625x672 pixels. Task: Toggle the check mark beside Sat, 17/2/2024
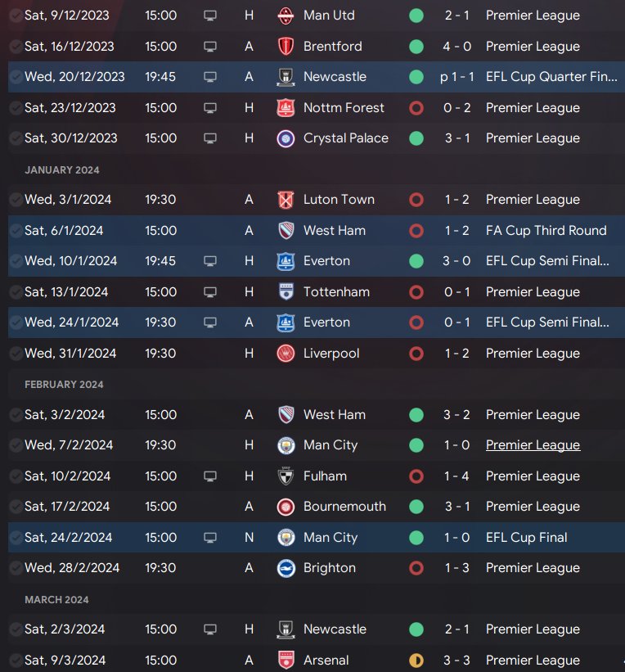(16, 507)
